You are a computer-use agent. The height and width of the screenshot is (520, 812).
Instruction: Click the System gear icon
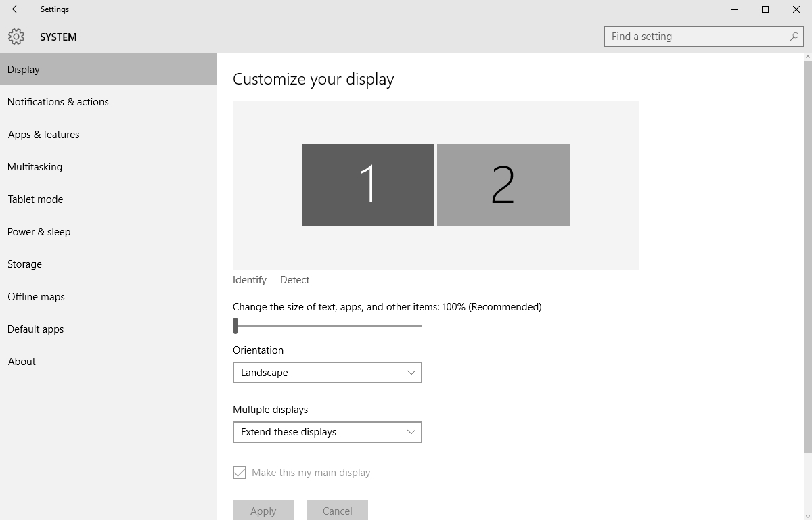coord(16,37)
